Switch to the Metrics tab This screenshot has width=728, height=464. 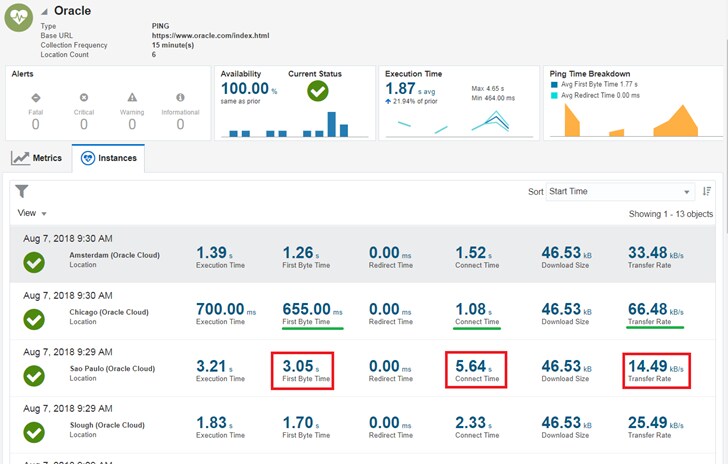click(38, 158)
